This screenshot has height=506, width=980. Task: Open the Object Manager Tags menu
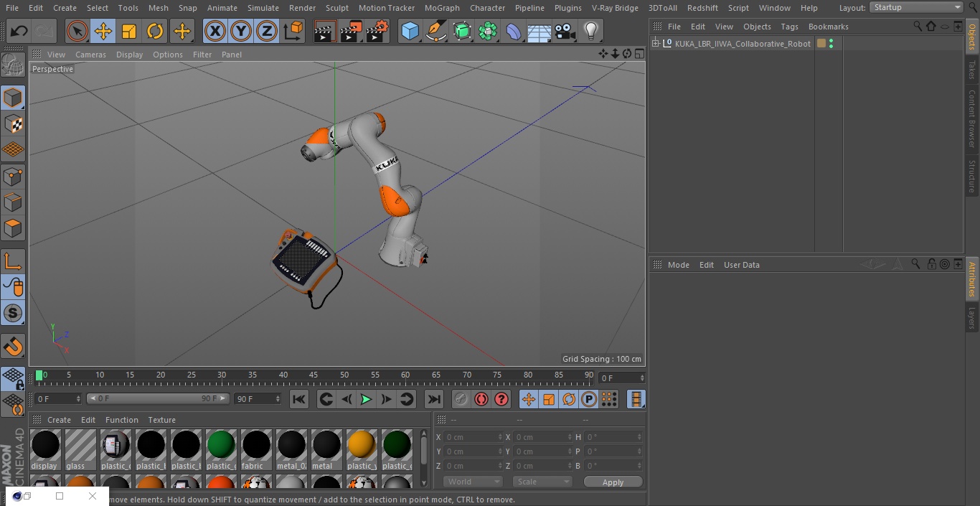(789, 27)
